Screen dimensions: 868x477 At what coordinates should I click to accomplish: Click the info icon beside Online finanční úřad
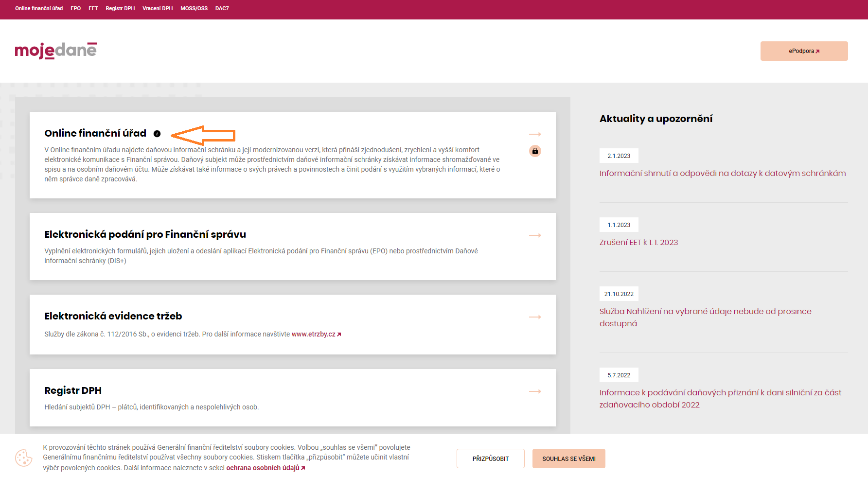157,134
